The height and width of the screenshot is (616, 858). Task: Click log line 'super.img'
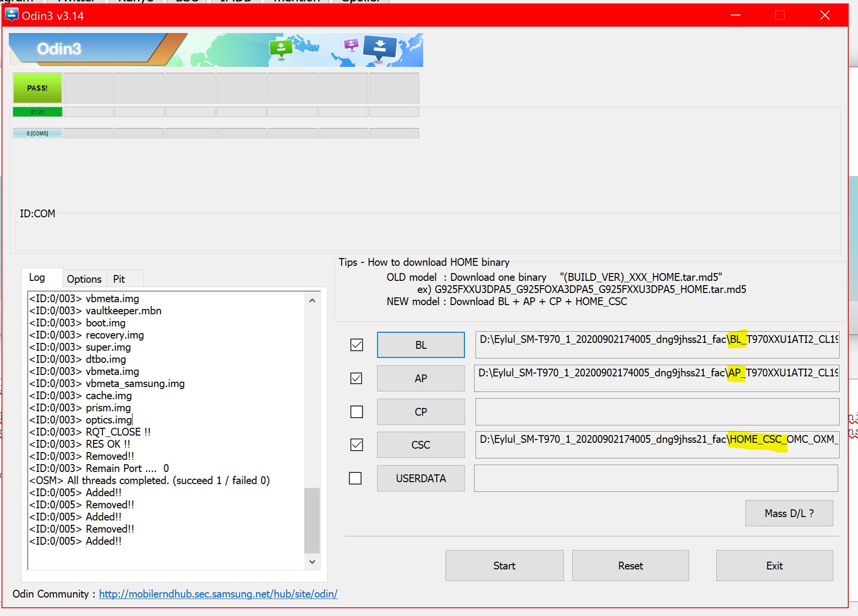click(80, 347)
